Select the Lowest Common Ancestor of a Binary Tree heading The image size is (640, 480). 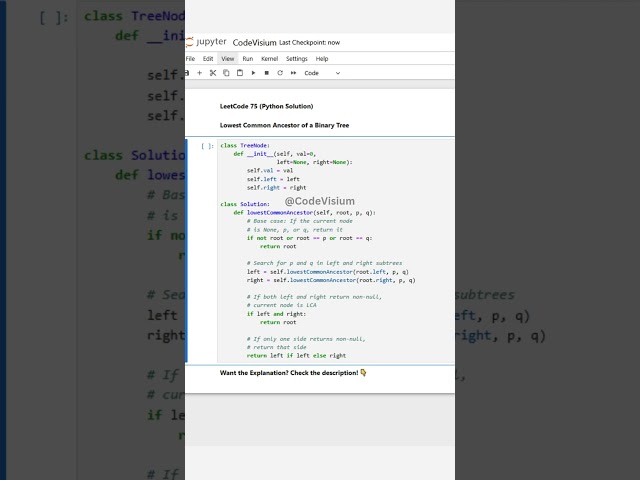[x=284, y=125]
